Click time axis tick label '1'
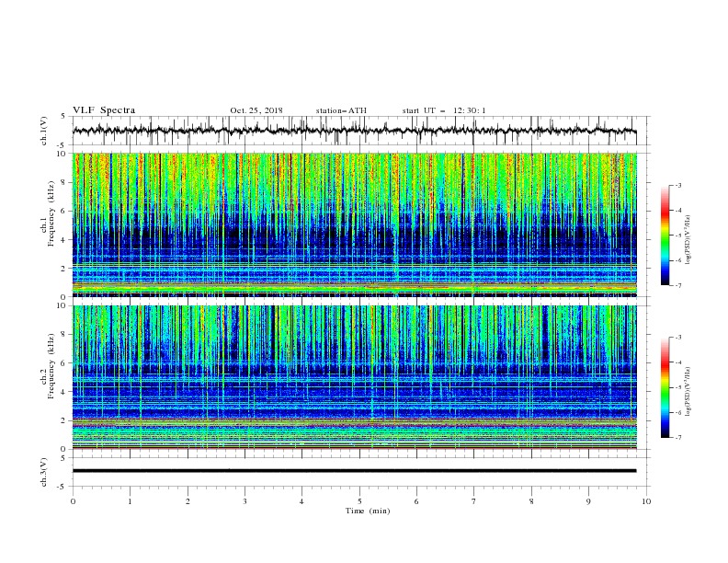Image resolution: width=728 pixels, height=563 pixels. click(x=130, y=501)
